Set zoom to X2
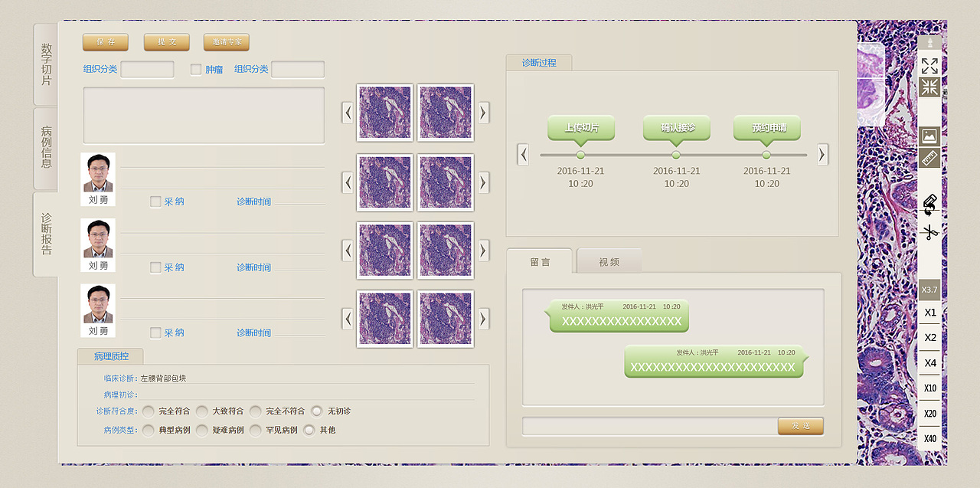 tap(929, 338)
